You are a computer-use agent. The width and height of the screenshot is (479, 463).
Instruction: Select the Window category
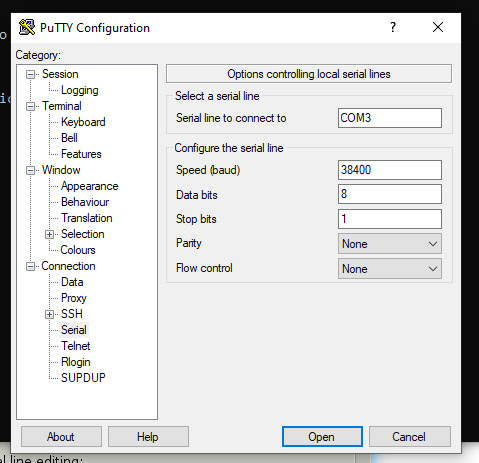tap(61, 170)
